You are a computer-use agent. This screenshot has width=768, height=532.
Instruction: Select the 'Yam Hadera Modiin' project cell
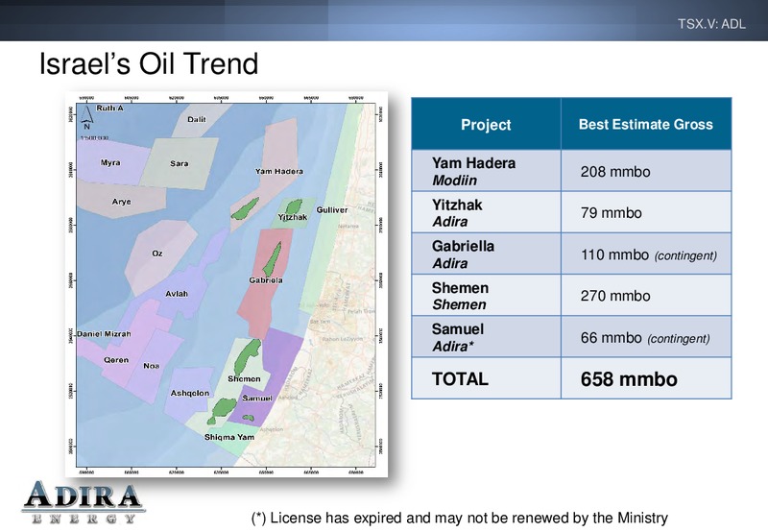(x=486, y=171)
